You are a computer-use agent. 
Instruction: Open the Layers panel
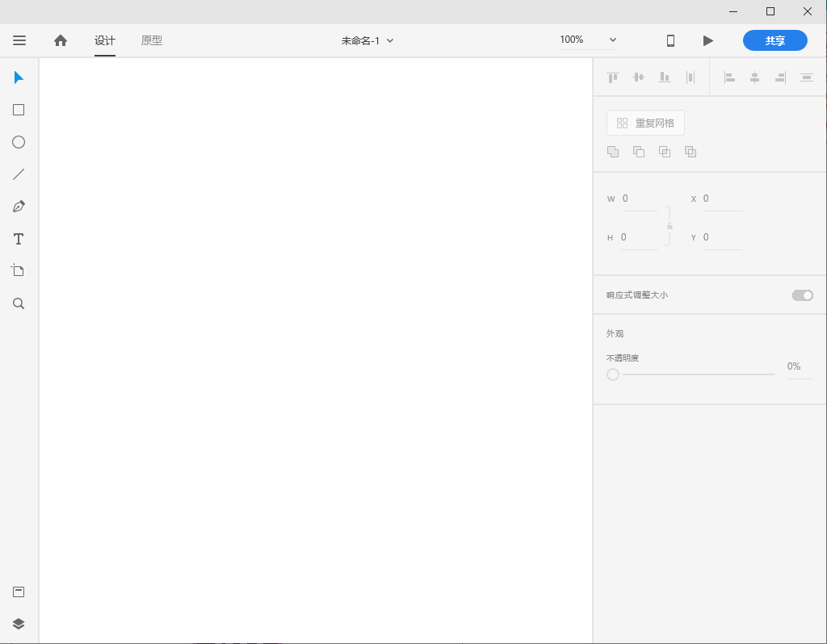pos(19,623)
